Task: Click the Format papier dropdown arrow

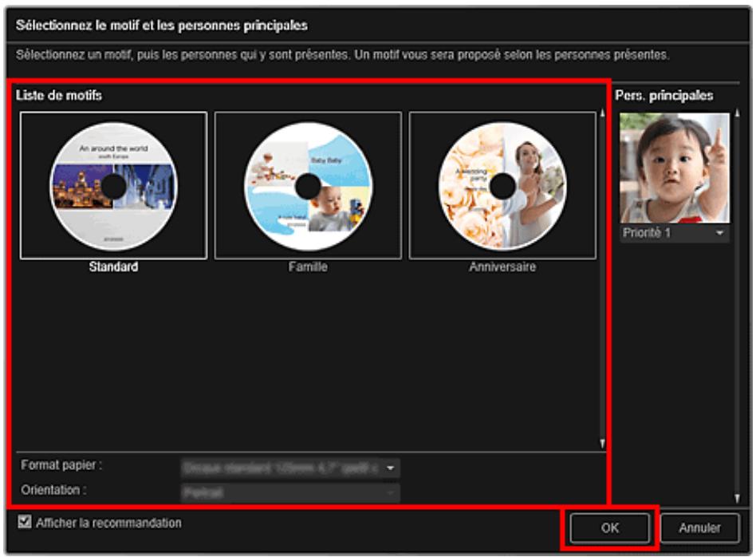Action: coord(392,468)
